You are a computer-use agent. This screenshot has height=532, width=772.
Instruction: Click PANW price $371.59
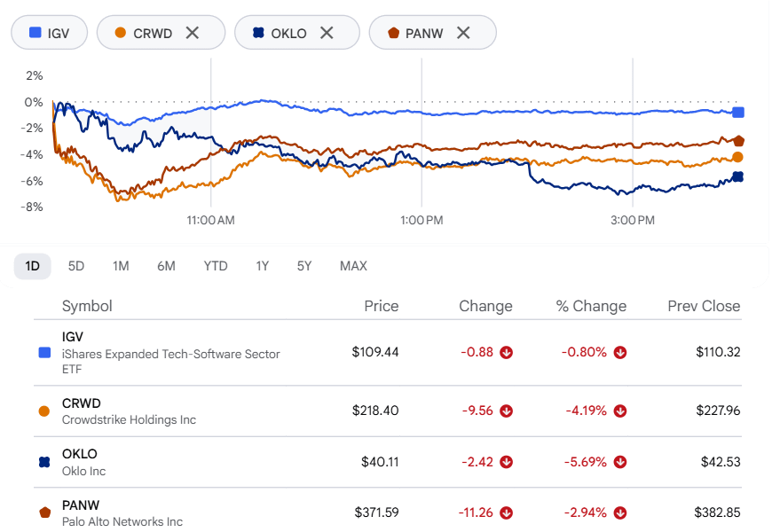point(376,512)
